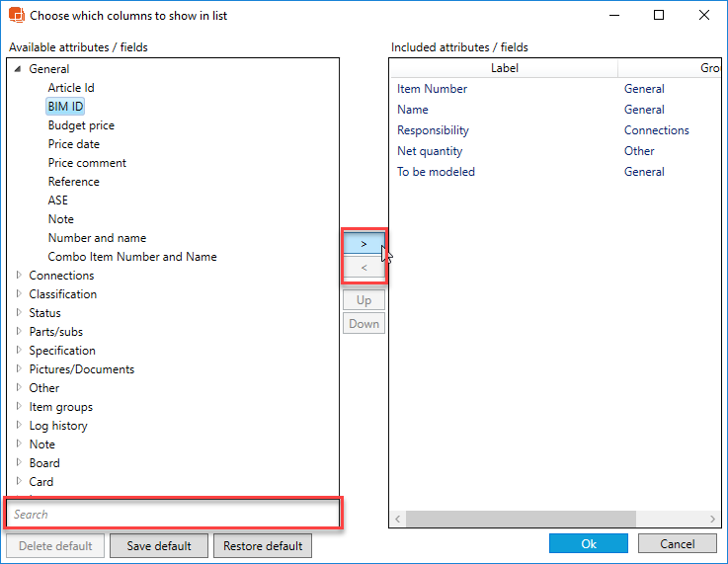Click the add (>) arrow button
This screenshot has height=564, width=728.
point(364,243)
